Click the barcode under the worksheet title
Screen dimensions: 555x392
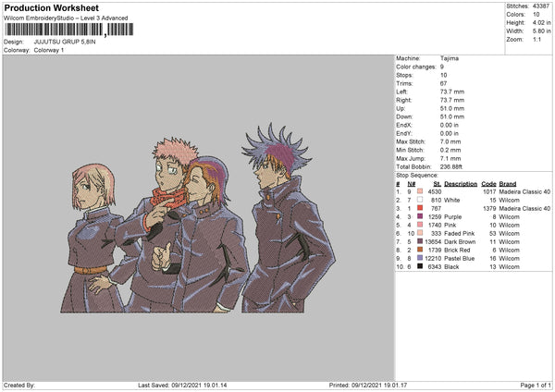(x=69, y=30)
